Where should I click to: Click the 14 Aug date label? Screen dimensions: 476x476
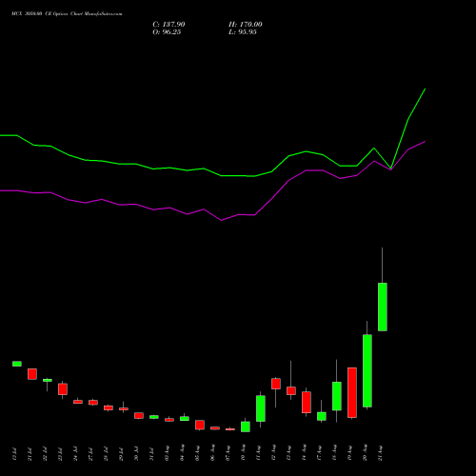click(305, 453)
